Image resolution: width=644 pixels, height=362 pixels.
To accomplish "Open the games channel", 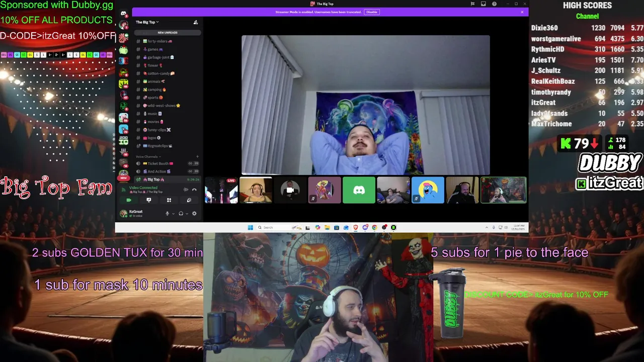I will pos(168,49).
